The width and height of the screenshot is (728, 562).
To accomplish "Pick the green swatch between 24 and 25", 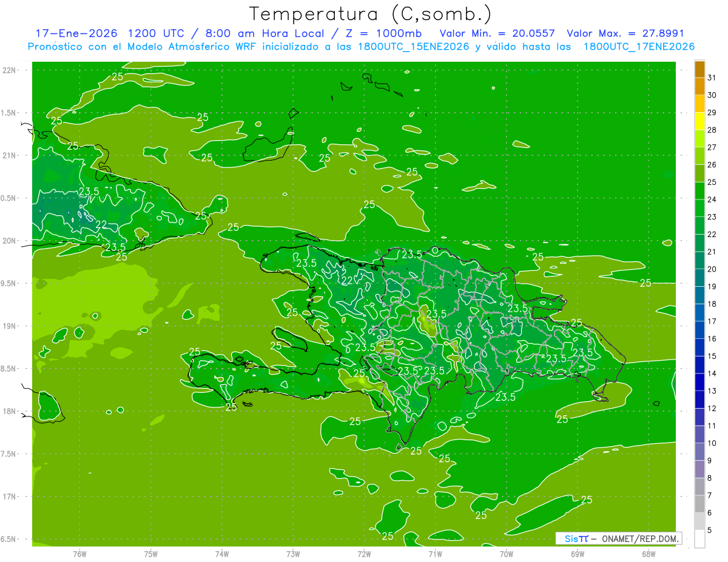I will point(699,191).
